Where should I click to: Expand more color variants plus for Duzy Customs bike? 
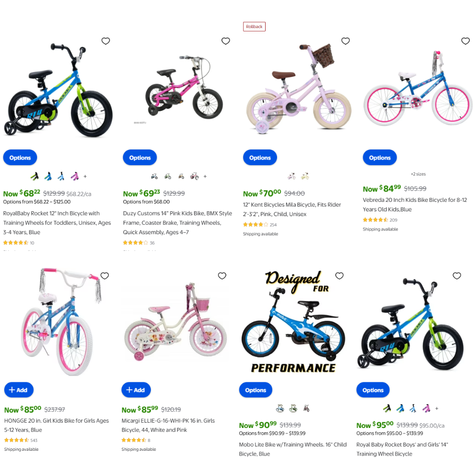click(205, 177)
